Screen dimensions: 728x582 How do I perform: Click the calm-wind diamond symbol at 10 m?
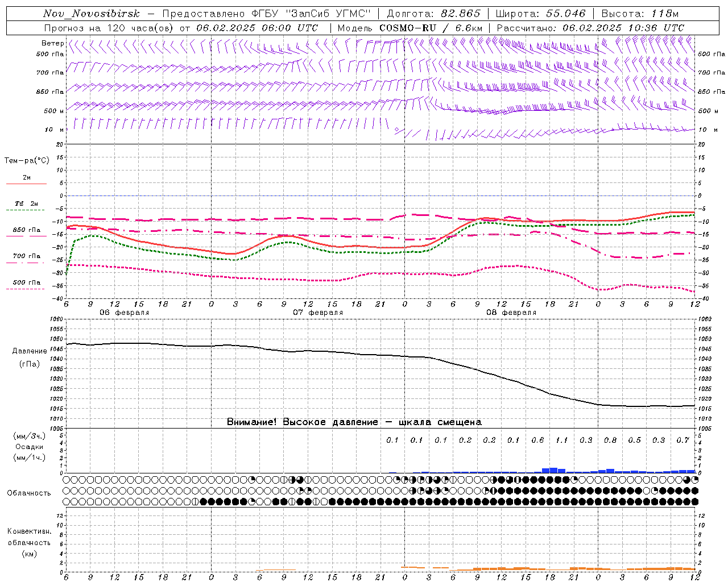(x=396, y=130)
